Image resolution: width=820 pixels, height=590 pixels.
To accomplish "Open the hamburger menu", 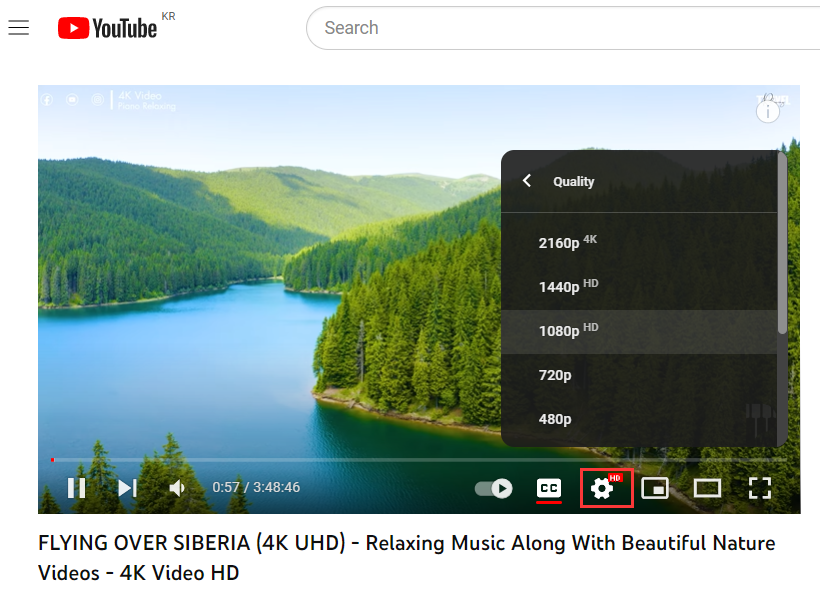I will tap(18, 27).
